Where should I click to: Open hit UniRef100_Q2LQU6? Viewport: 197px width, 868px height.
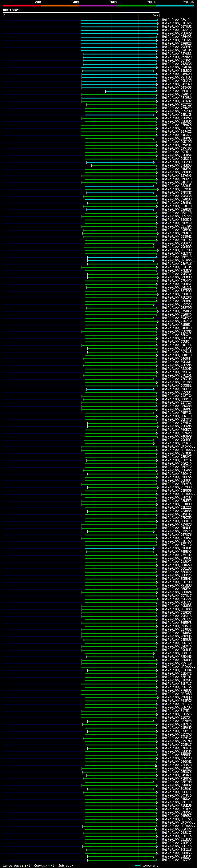(177, 122)
